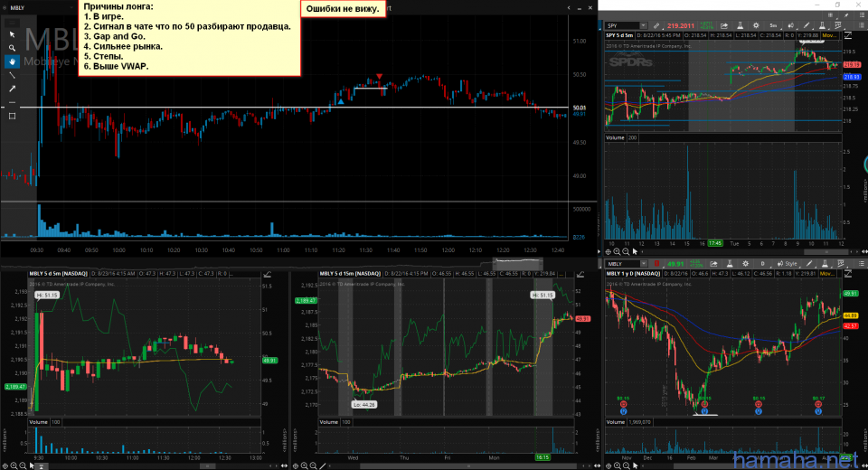Click the MBLY 5 d 5m [NASDAQ] chart title
The image size is (868, 470).
tap(58, 274)
